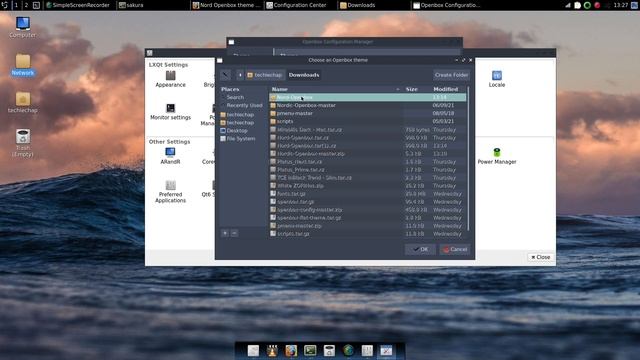The height and width of the screenshot is (360, 640).
Task: Select File System in the Places sidebar
Action: click(x=241, y=139)
